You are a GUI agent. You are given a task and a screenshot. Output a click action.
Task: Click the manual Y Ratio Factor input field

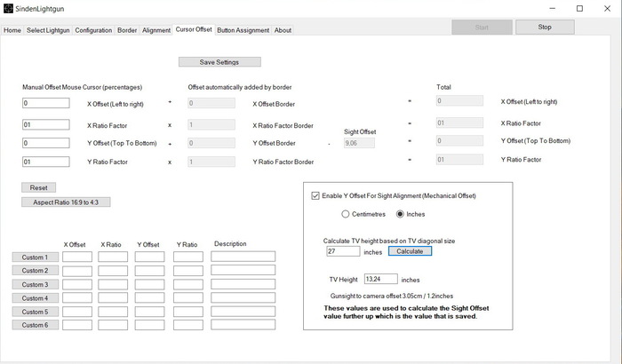(45, 162)
